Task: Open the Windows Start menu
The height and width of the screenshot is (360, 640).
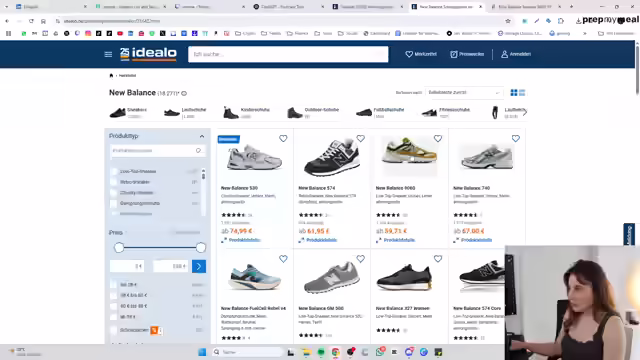Action: [x=202, y=352]
